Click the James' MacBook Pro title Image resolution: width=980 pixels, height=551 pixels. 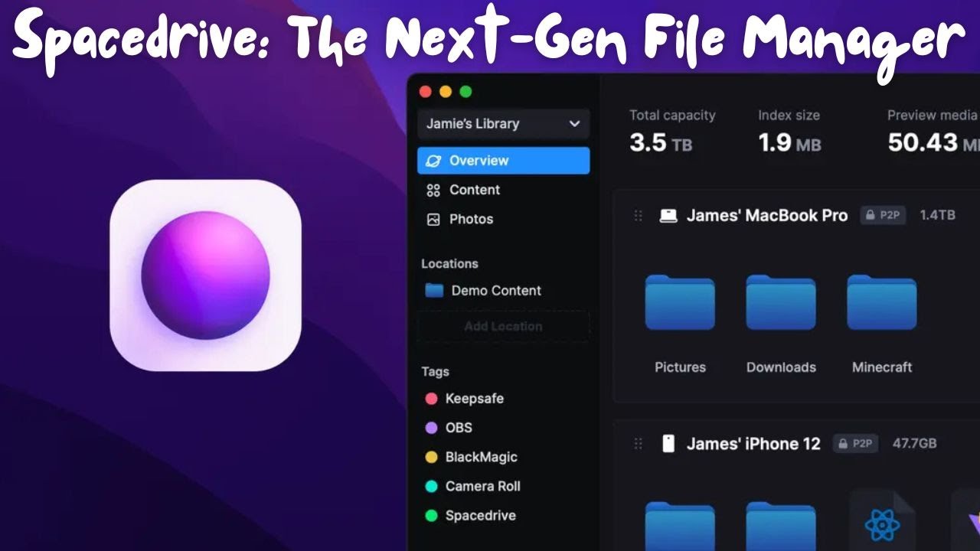pyautogui.click(x=767, y=216)
